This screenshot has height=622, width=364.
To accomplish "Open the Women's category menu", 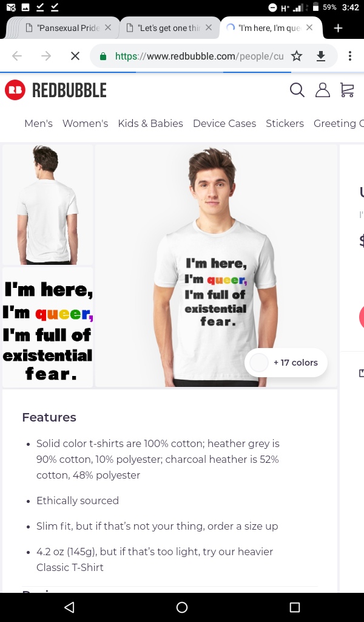I will (85, 123).
